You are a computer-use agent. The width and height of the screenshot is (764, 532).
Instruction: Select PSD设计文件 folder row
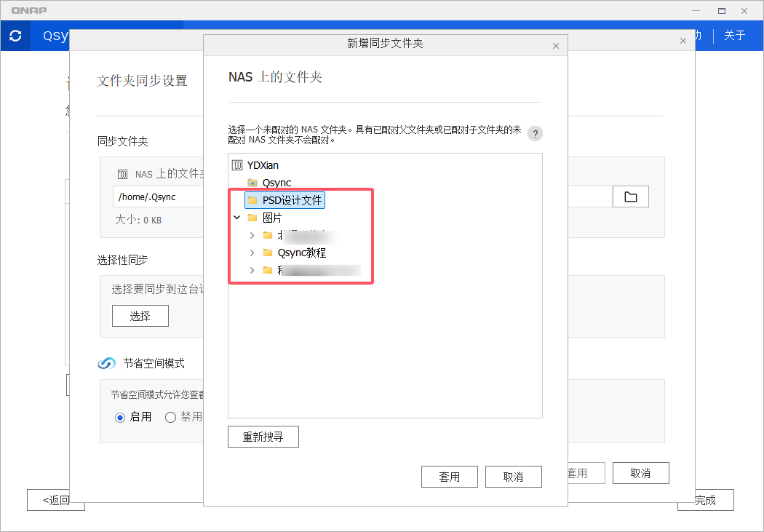click(285, 200)
